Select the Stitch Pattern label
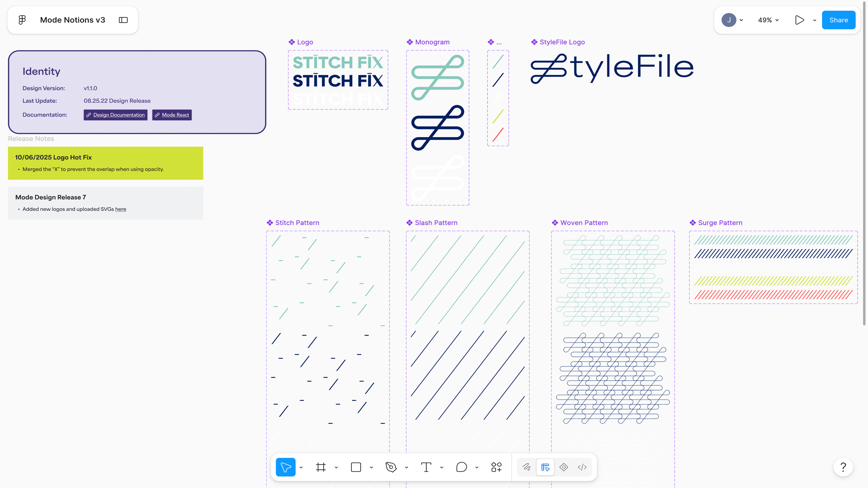The width and height of the screenshot is (868, 488). click(293, 223)
